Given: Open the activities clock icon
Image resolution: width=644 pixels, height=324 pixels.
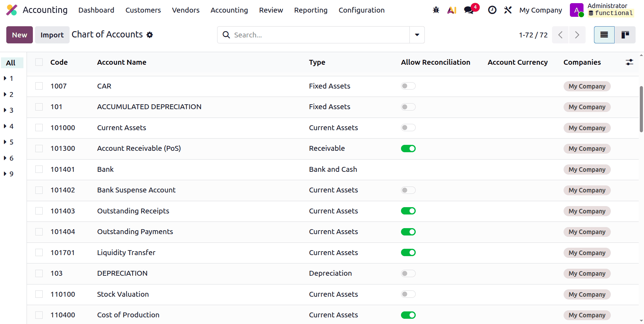Looking at the screenshot, I should (x=492, y=10).
